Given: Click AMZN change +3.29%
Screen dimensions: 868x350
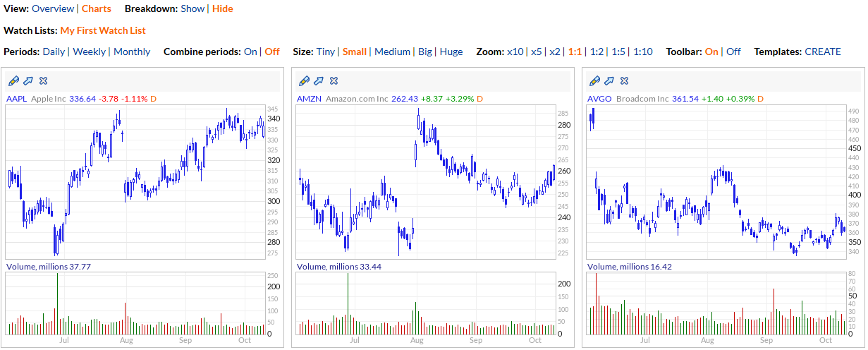Looking at the screenshot, I should (460, 99).
